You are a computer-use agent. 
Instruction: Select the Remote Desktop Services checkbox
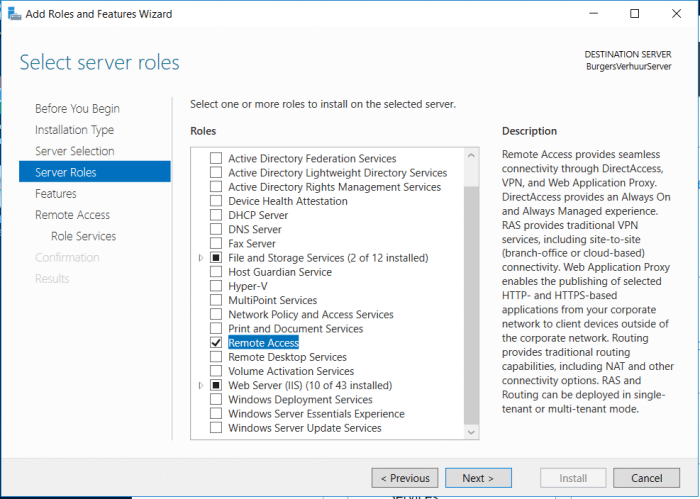(216, 357)
